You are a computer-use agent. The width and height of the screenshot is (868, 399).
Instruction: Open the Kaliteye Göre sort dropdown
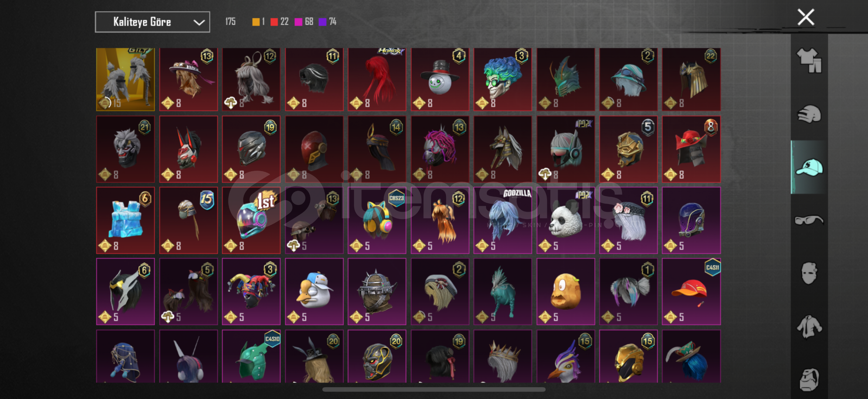(152, 22)
